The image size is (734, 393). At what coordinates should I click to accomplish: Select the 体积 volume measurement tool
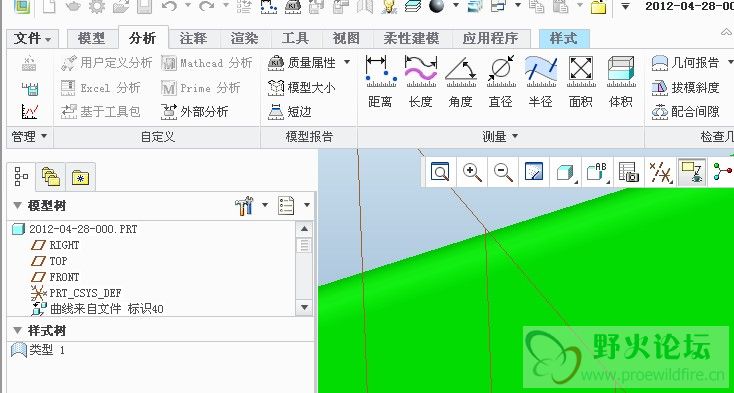pos(621,82)
